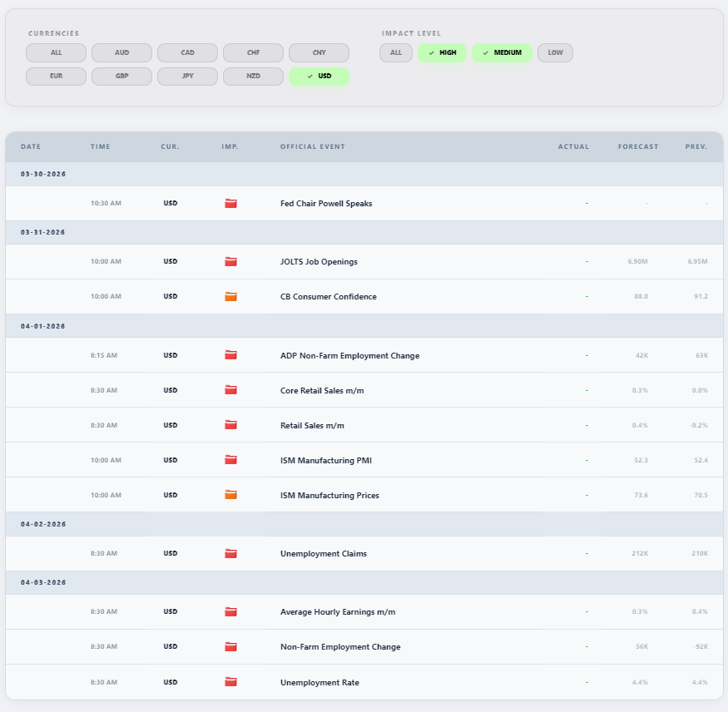Toggle the AUD currency filter
The image size is (728, 712).
coord(121,52)
